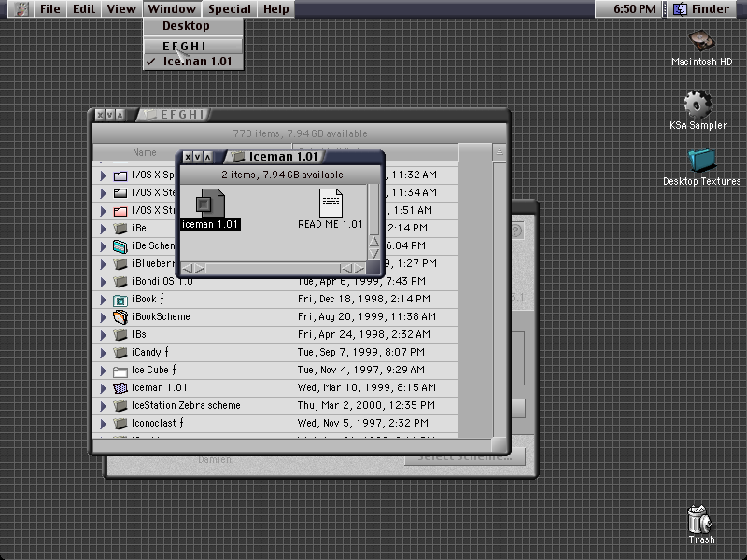Open the iceman 1.01 theme file icon
Image resolution: width=747 pixels, height=560 pixels.
pyautogui.click(x=210, y=203)
